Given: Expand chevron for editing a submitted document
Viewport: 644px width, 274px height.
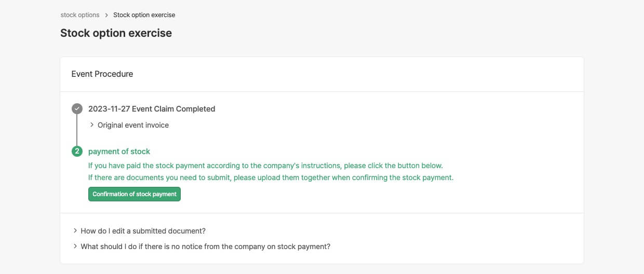Looking at the screenshot, I should [x=75, y=230].
